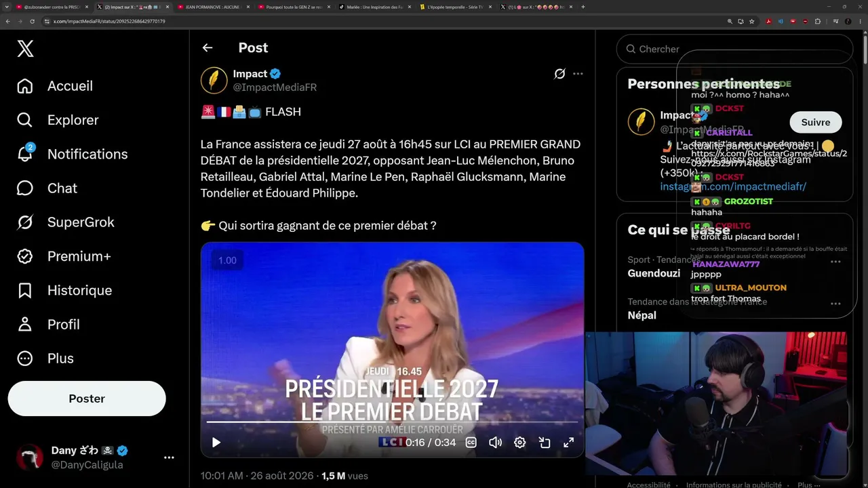Switch to the L'épopée temporelle tab

(455, 7)
